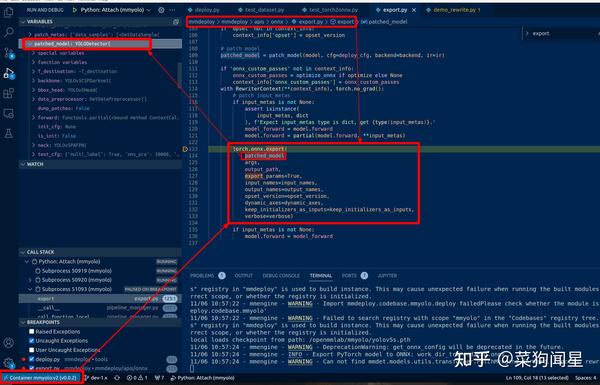Image resolution: width=600 pixels, height=385 pixels.
Task: Click the breakpoint glyph at line 123
Action: coord(185,149)
